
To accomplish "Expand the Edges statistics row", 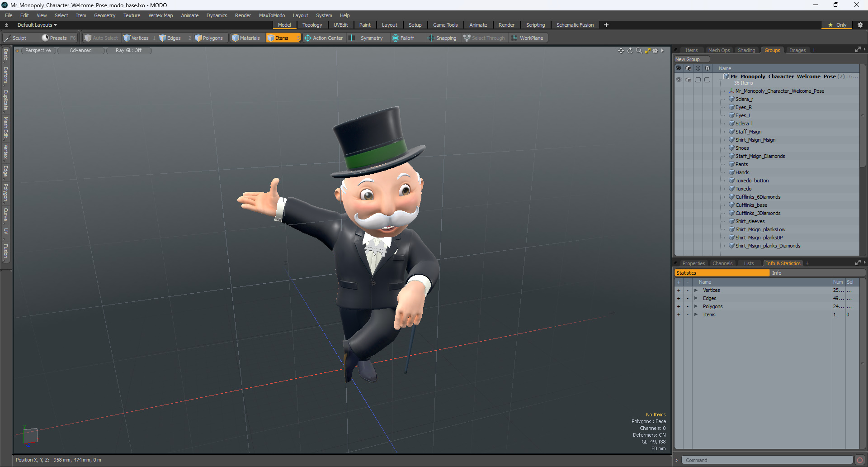I will click(x=696, y=298).
